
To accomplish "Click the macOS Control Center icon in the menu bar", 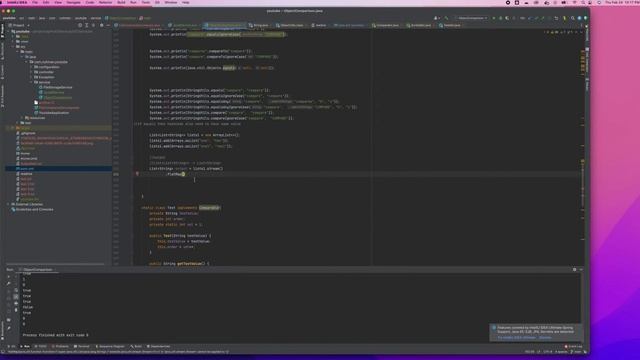I will (591, 2).
